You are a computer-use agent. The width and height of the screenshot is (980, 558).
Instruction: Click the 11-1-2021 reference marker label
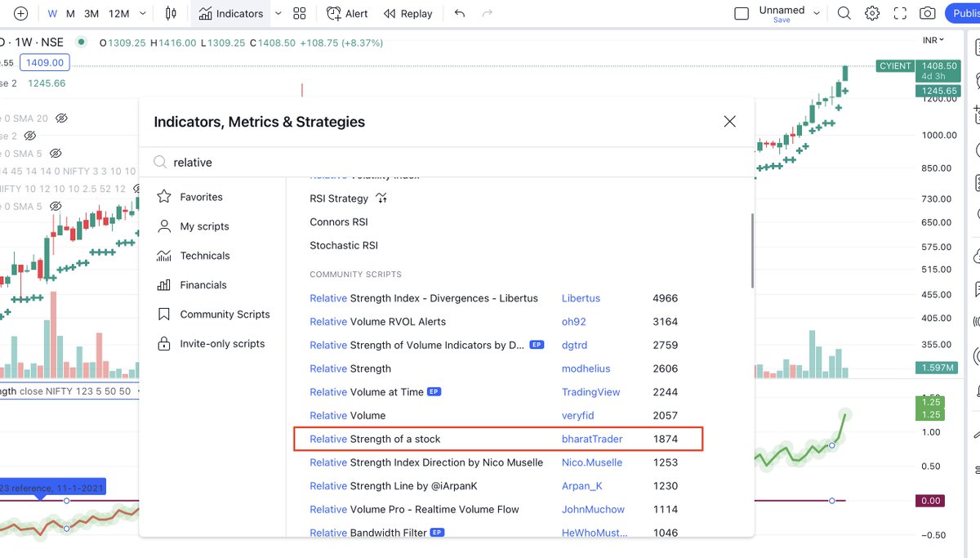click(x=52, y=489)
